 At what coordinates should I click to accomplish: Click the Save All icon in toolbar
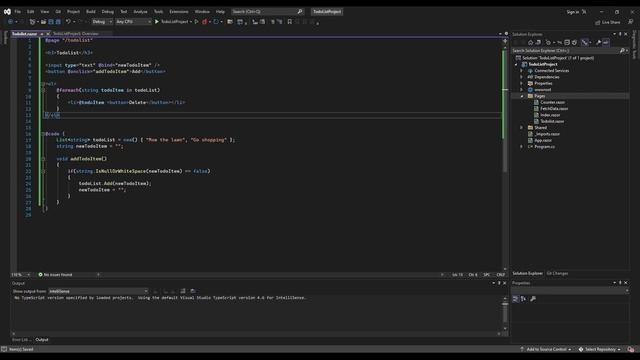(58, 22)
